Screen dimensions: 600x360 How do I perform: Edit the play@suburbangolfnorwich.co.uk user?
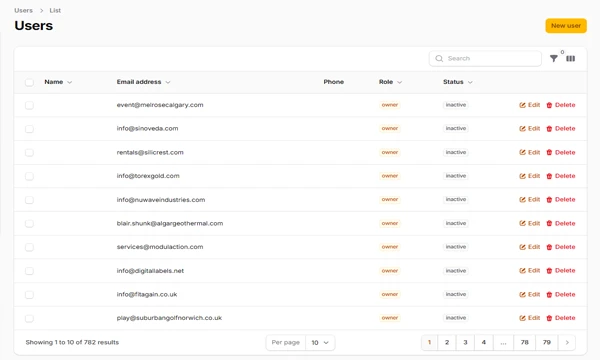[x=530, y=318]
